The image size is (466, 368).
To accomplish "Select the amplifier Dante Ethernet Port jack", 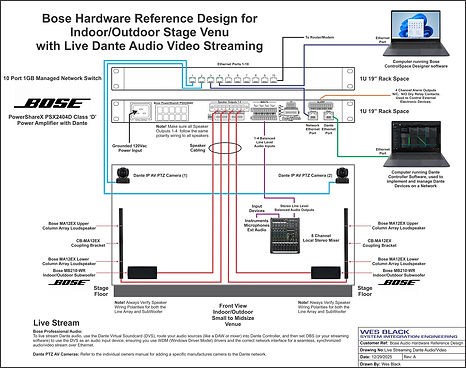I will pyautogui.click(x=329, y=116).
